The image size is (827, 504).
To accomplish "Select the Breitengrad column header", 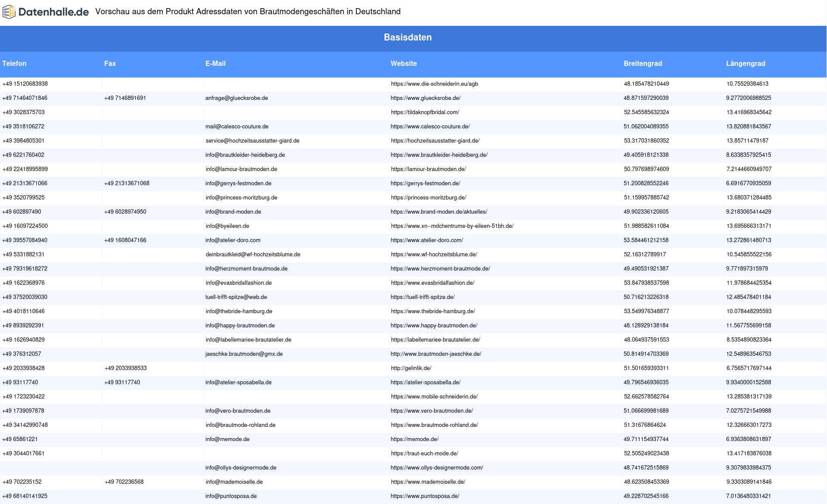I will pyautogui.click(x=643, y=63).
